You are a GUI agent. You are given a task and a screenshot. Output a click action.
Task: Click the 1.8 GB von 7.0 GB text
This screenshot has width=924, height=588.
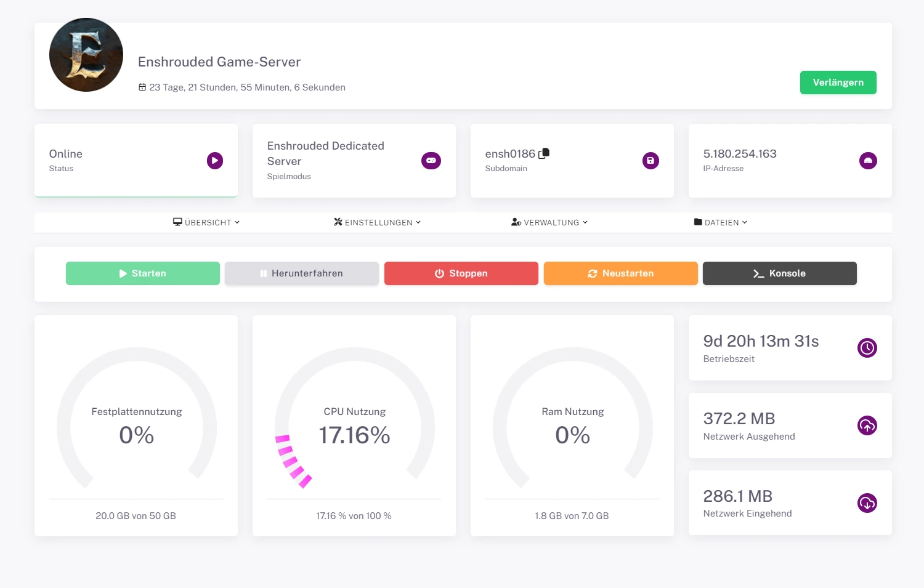pyautogui.click(x=572, y=516)
